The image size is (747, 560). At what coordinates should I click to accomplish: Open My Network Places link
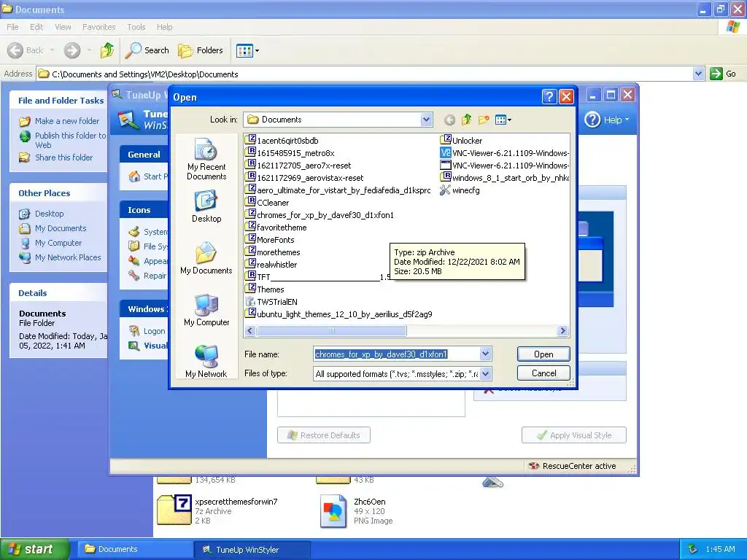tap(68, 257)
